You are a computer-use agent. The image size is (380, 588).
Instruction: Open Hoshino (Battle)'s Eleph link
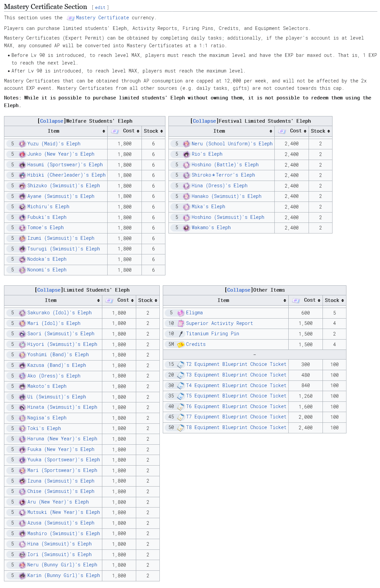point(225,165)
